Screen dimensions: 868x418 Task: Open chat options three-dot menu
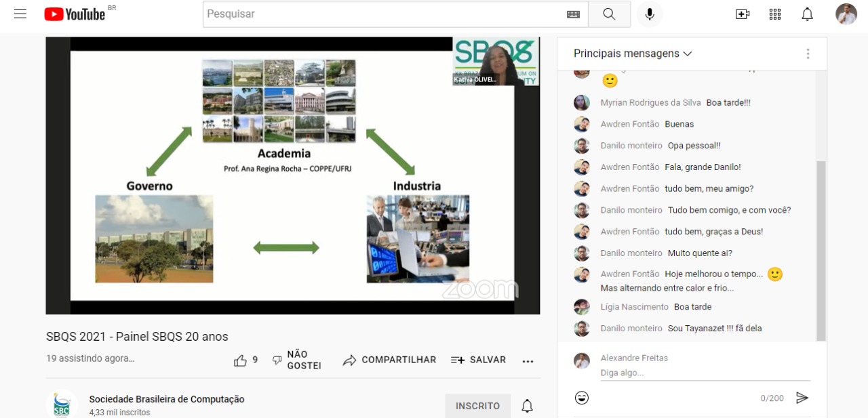808,54
